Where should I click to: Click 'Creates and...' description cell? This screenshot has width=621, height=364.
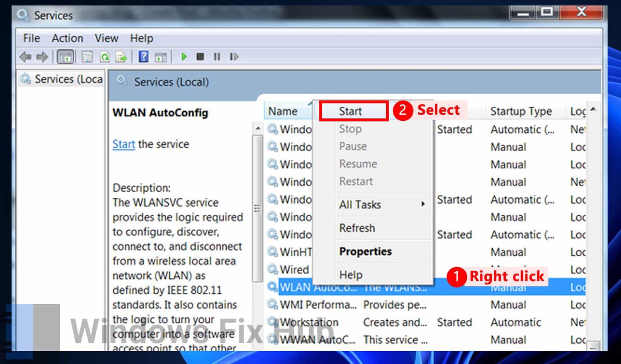click(395, 322)
